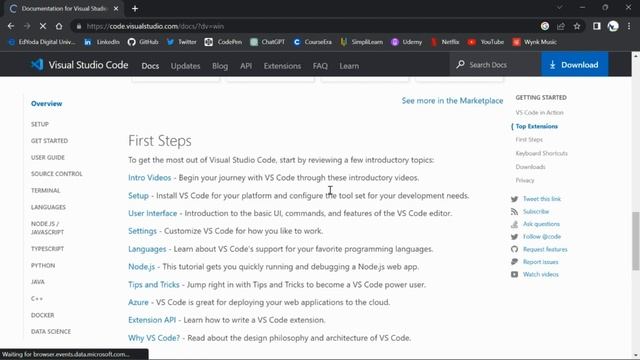Open the Setup link in First Steps
This screenshot has width=640, height=360.
pyautogui.click(x=138, y=196)
